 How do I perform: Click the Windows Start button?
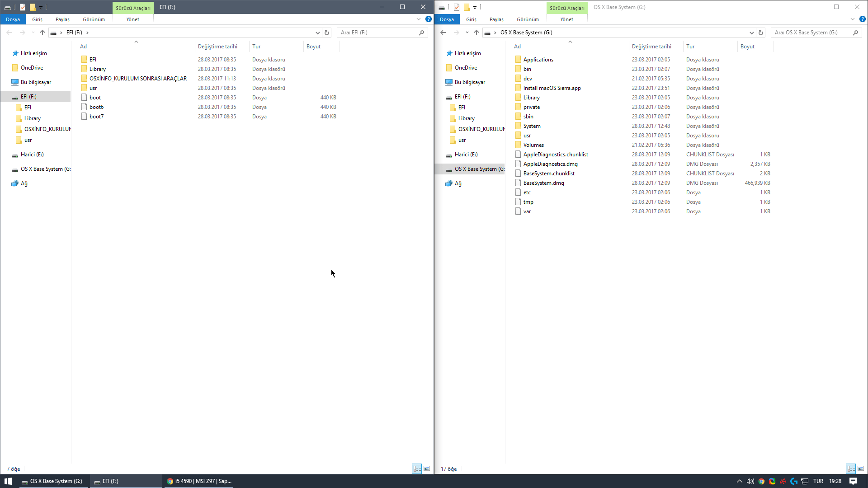click(x=8, y=481)
